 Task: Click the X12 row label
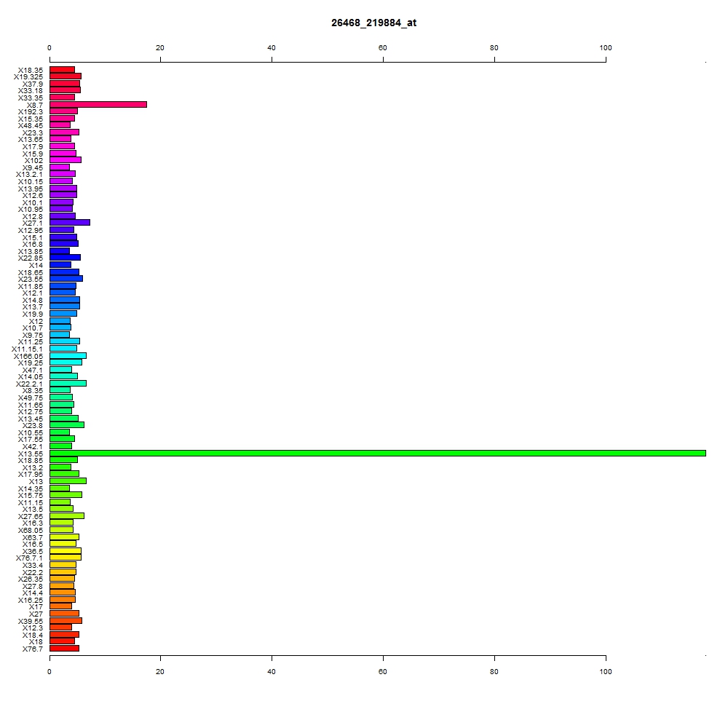pyautogui.click(x=36, y=322)
